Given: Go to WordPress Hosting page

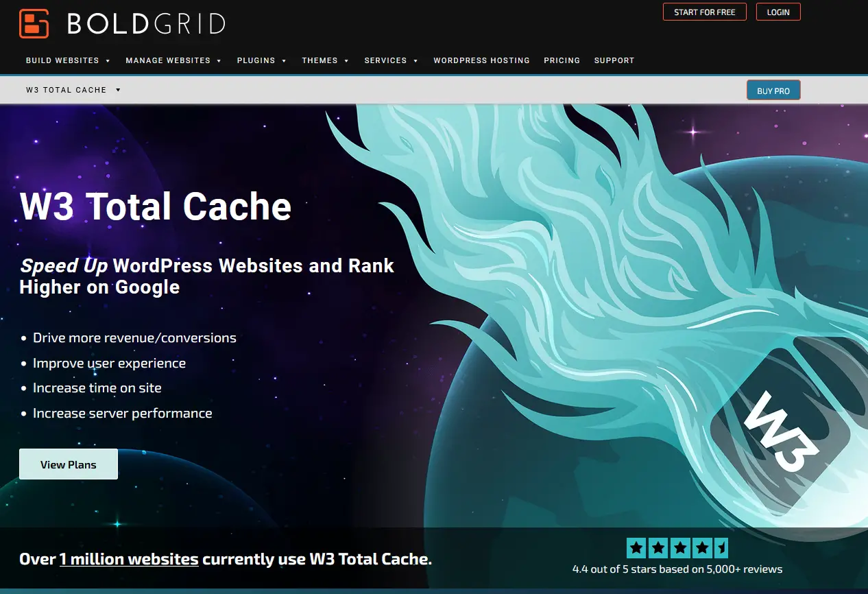Looking at the screenshot, I should (x=481, y=60).
